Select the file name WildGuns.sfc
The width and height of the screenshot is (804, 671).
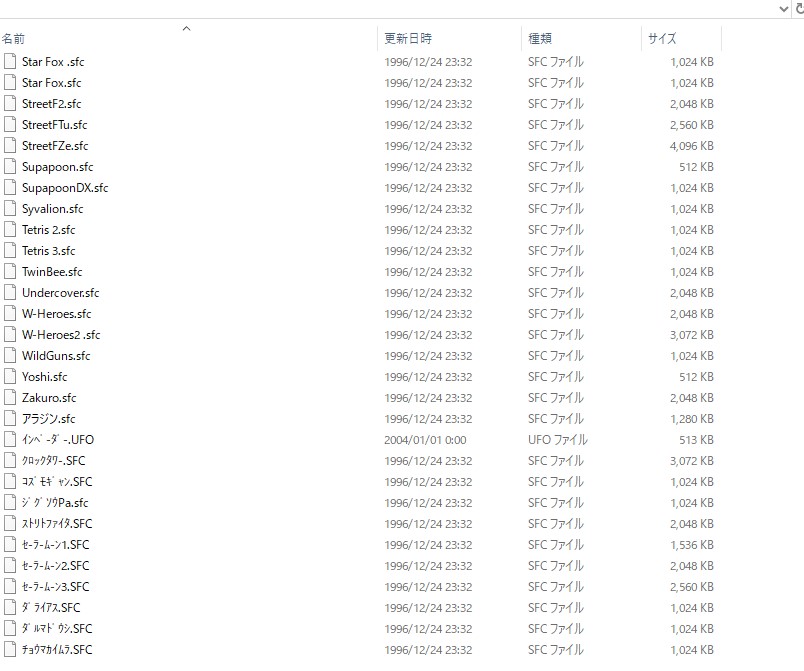pyautogui.click(x=56, y=356)
